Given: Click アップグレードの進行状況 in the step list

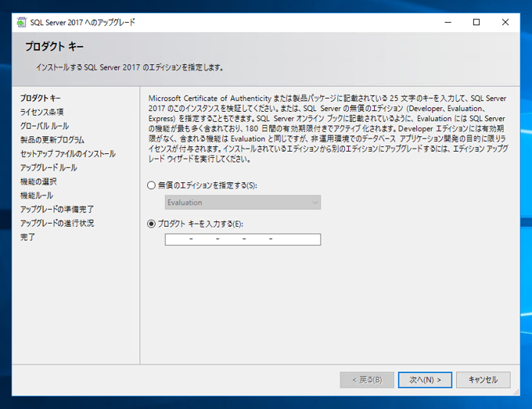Looking at the screenshot, I should (57, 224).
